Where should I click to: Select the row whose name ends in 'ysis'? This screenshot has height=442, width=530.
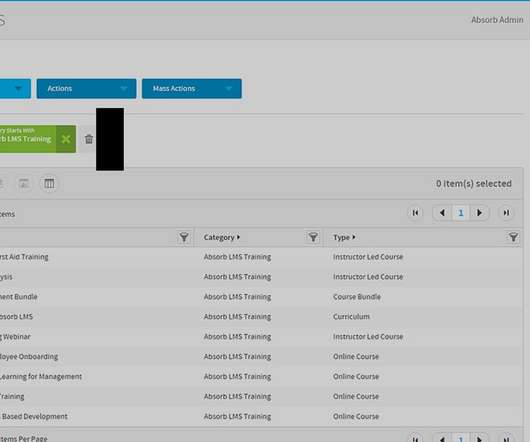coord(261,277)
